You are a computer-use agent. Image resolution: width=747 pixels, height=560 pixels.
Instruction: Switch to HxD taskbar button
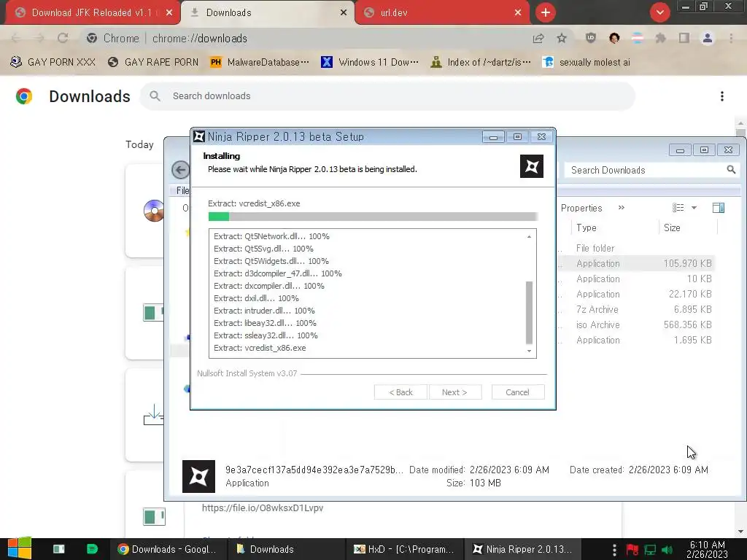[404, 549]
